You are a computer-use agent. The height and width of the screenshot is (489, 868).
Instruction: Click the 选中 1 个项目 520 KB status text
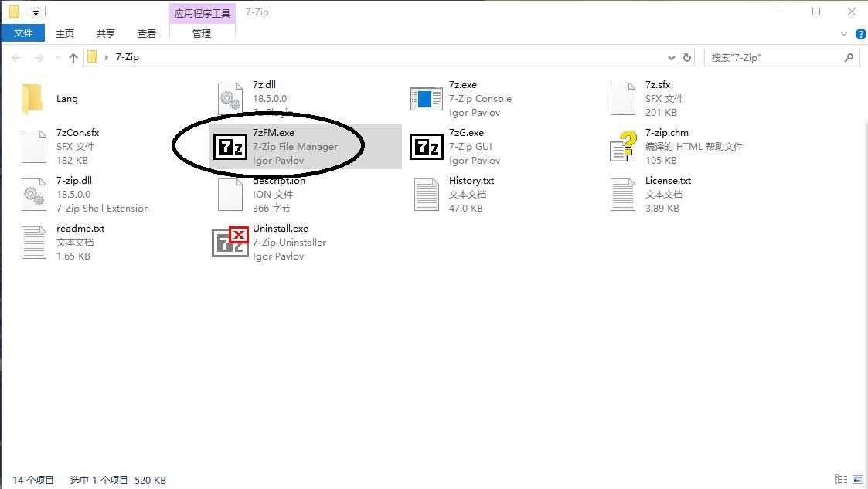pyautogui.click(x=118, y=481)
